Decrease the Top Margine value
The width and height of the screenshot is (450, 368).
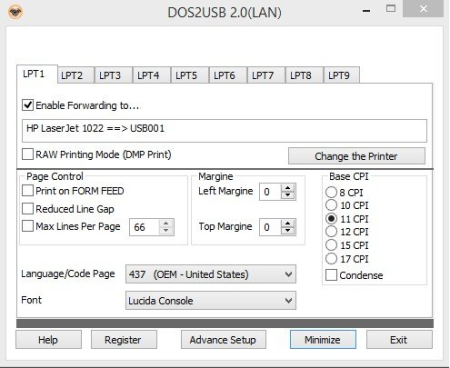[288, 231]
